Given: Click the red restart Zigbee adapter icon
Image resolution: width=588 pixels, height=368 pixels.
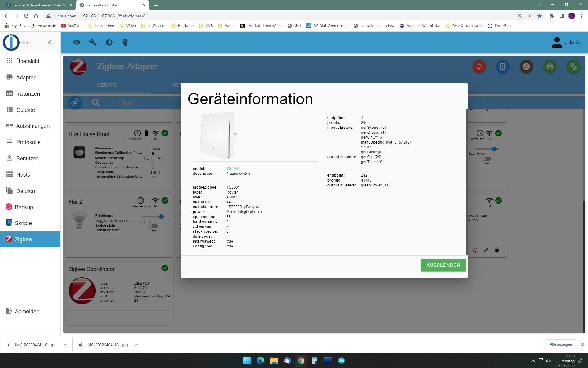Looking at the screenshot, I should (x=479, y=67).
